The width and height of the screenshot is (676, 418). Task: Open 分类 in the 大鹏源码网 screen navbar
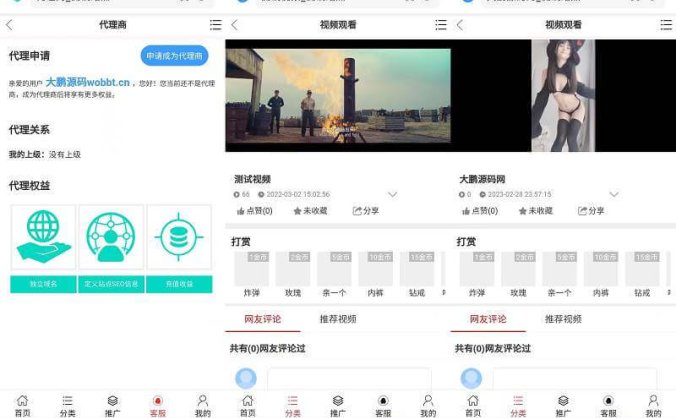point(518,406)
